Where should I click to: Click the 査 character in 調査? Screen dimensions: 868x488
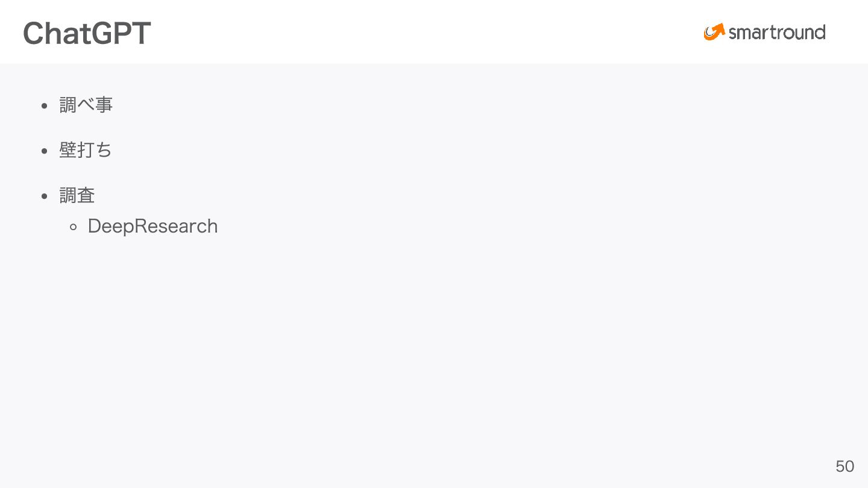click(86, 195)
